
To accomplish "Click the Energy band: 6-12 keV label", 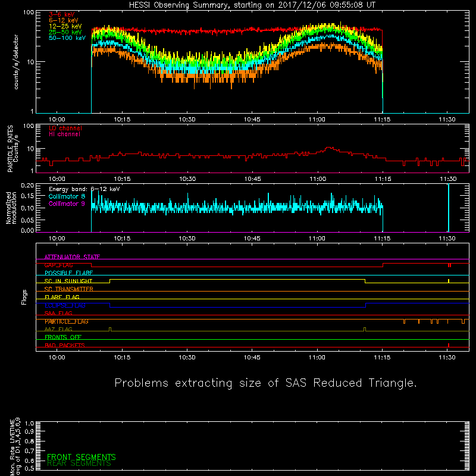I will [x=84, y=189].
